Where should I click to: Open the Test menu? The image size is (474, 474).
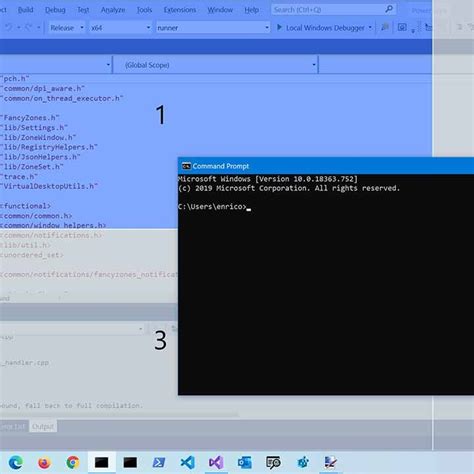(83, 10)
